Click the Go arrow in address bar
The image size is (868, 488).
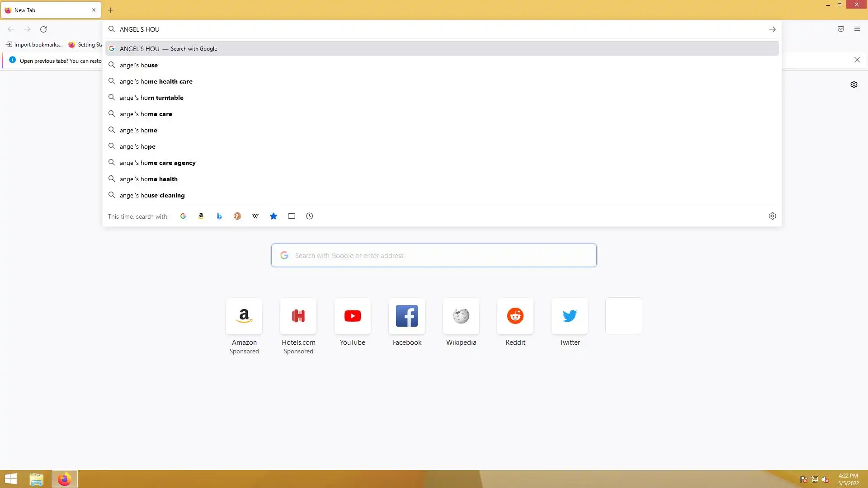[x=773, y=29]
